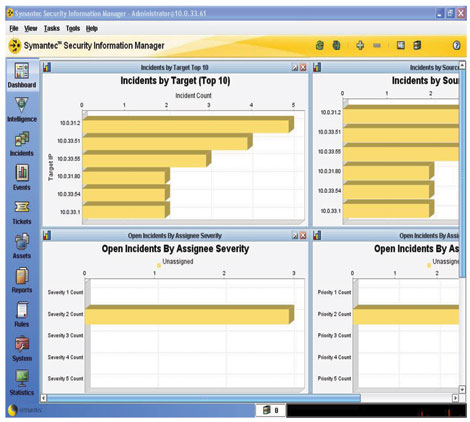Open the Help menu
The image size is (470, 422).
pyautogui.click(x=92, y=28)
